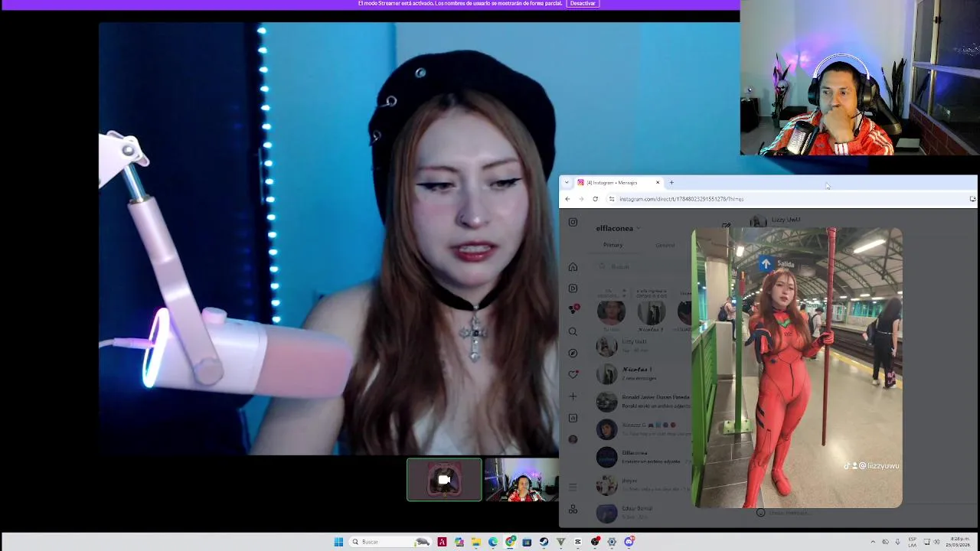This screenshot has width=980, height=551.
Task: Open Instagram Explore compass icon
Action: tap(573, 353)
